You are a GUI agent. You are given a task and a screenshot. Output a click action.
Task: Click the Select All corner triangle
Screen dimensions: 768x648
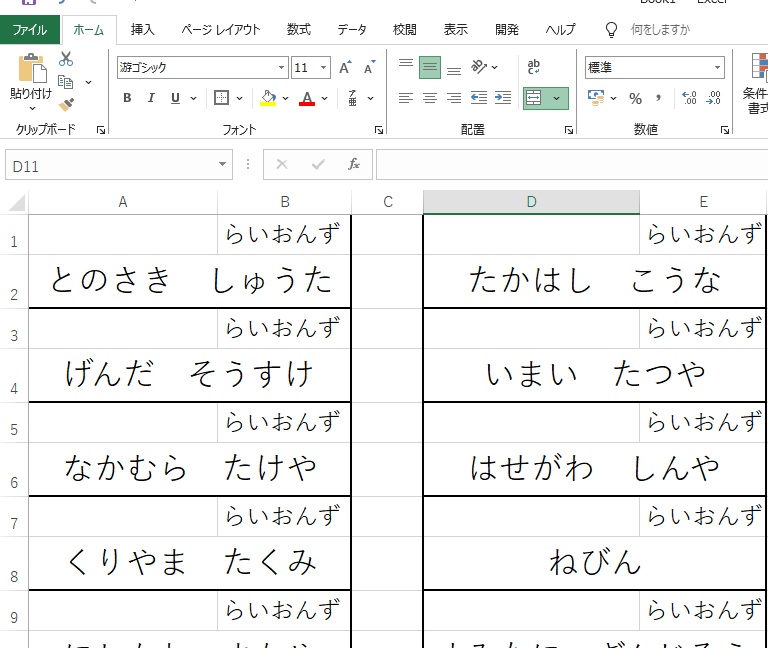tap(16, 202)
